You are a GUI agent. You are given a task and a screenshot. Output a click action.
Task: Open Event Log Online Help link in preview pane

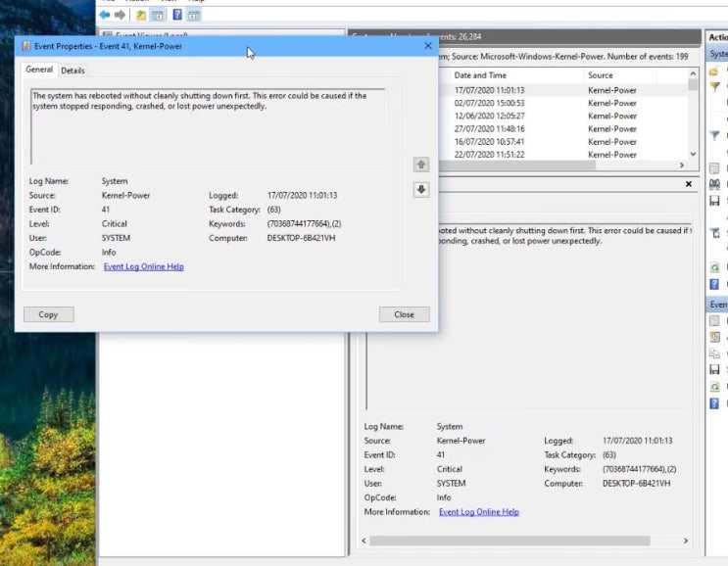(479, 512)
